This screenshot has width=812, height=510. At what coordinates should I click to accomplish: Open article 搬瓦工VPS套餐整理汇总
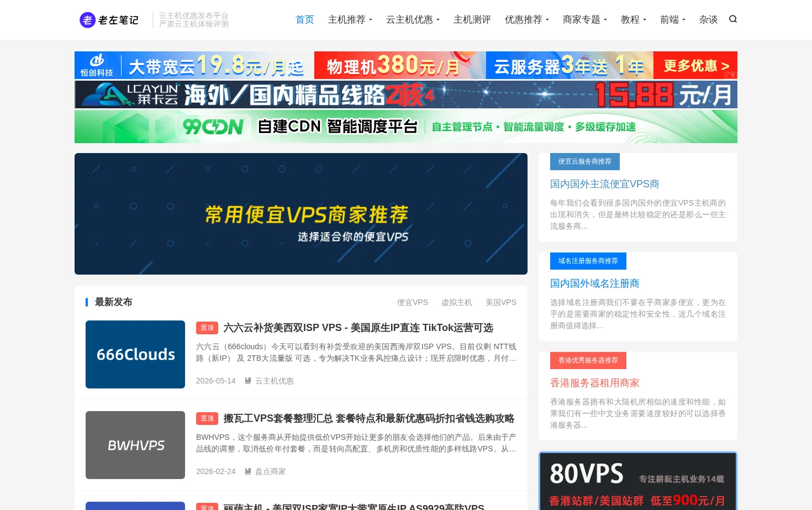pyautogui.click(x=369, y=418)
